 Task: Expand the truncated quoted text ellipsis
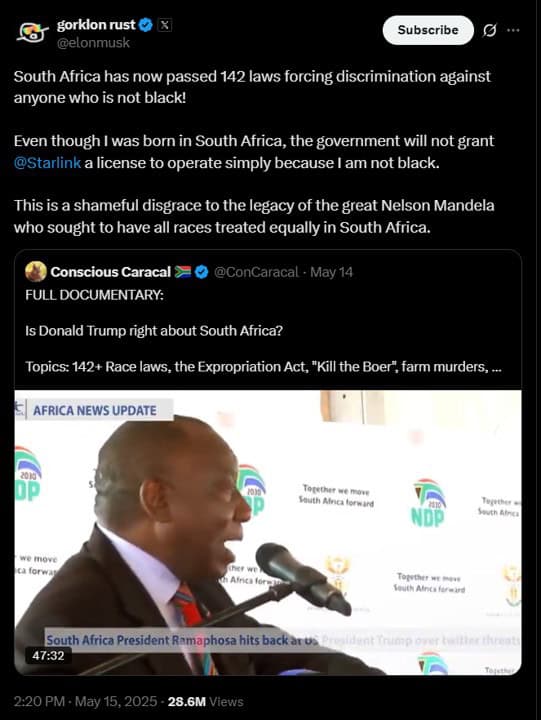click(x=496, y=367)
